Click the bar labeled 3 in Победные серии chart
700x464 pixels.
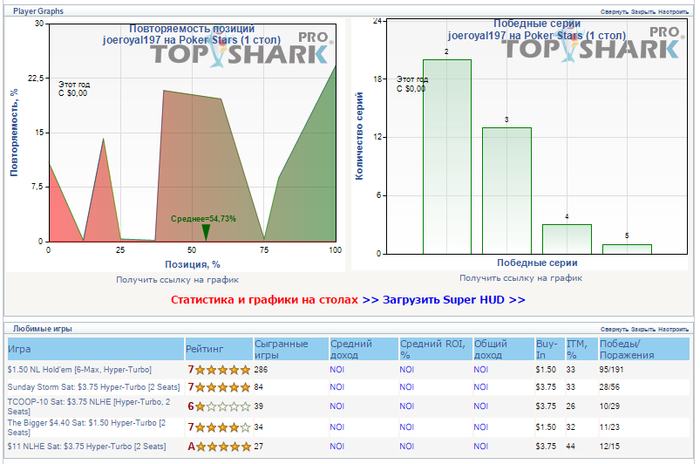(507, 191)
